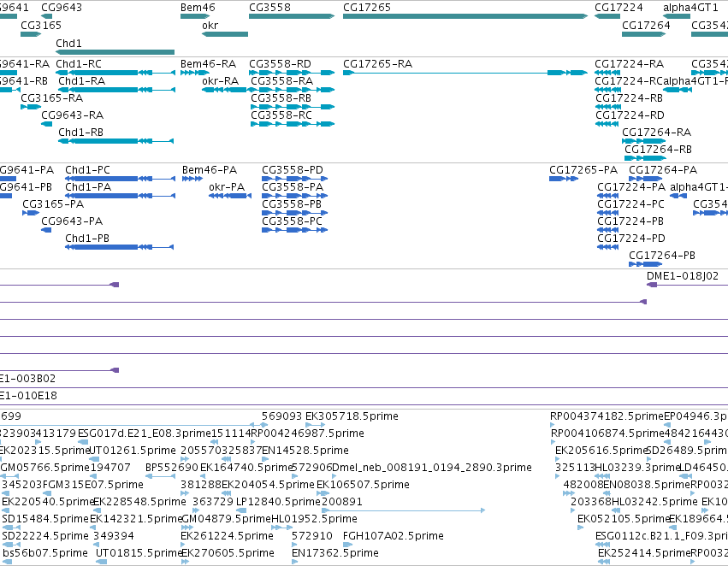This screenshot has width=728, height=566.
Task: Open transcript CG17224-RD
Action: coord(630,115)
